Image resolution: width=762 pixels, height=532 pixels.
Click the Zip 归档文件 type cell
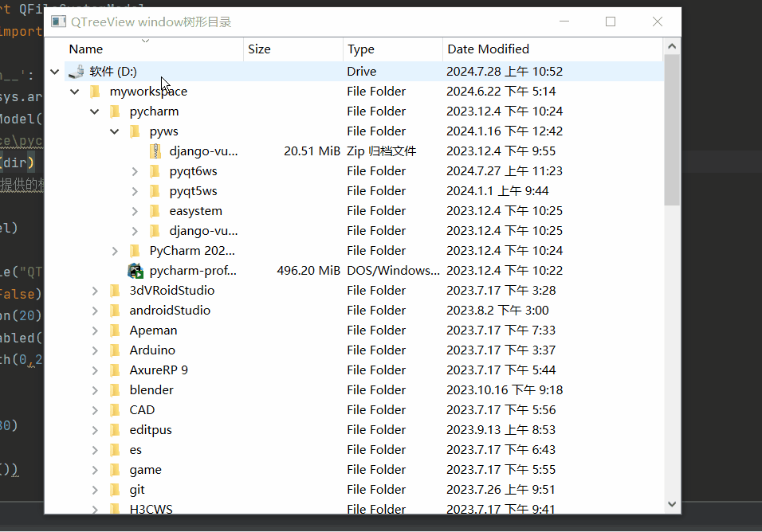[x=382, y=151]
